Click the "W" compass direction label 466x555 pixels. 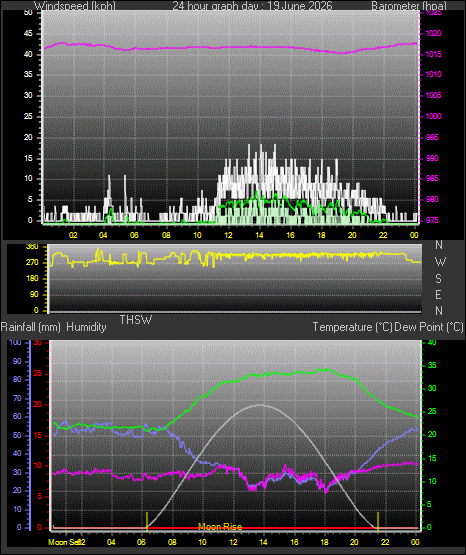(x=440, y=262)
